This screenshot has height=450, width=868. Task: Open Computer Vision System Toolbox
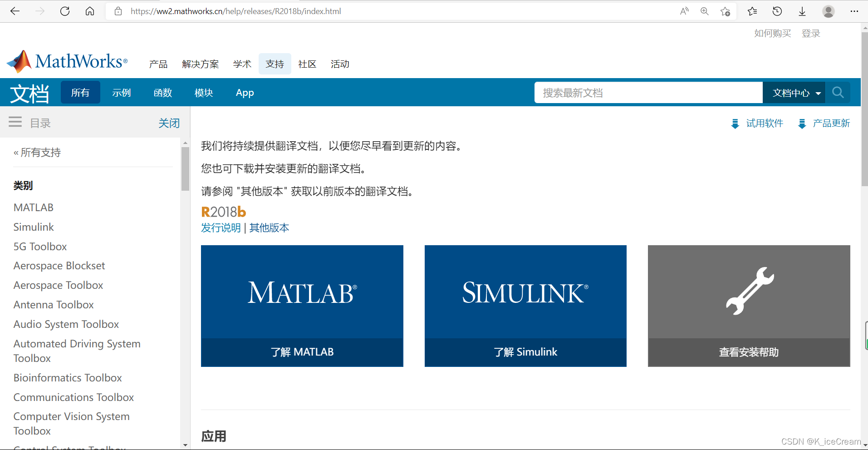coord(72,424)
